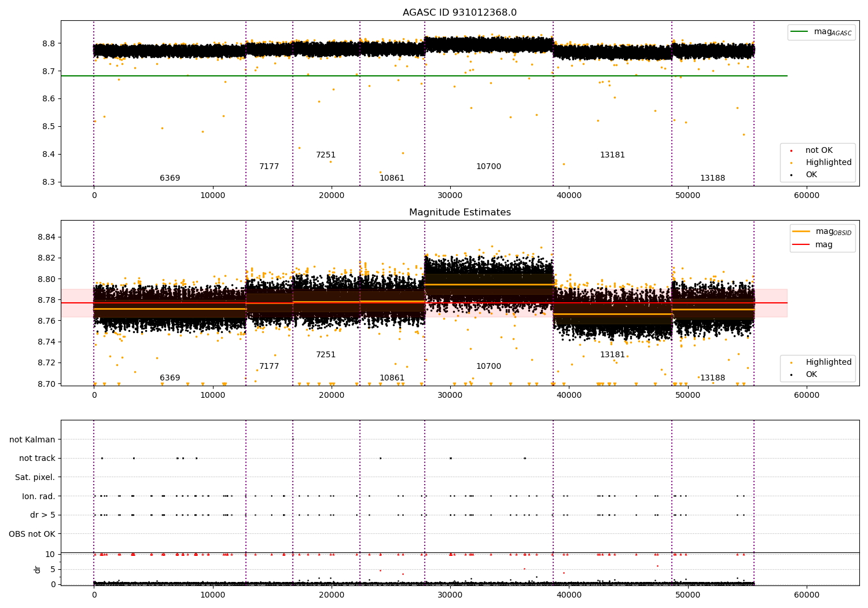Click obsid 13188 in Magnitude Estimates plot
The height and width of the screenshot is (608, 868).
712,378
